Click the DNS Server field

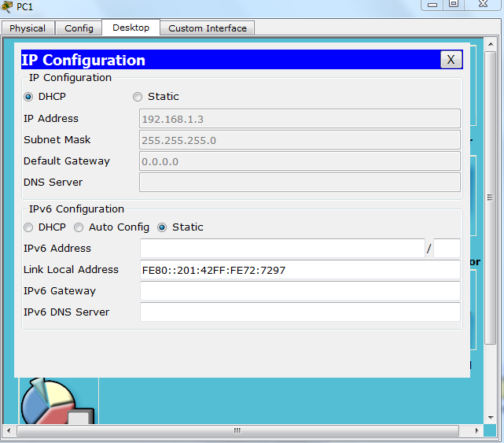[300, 183]
